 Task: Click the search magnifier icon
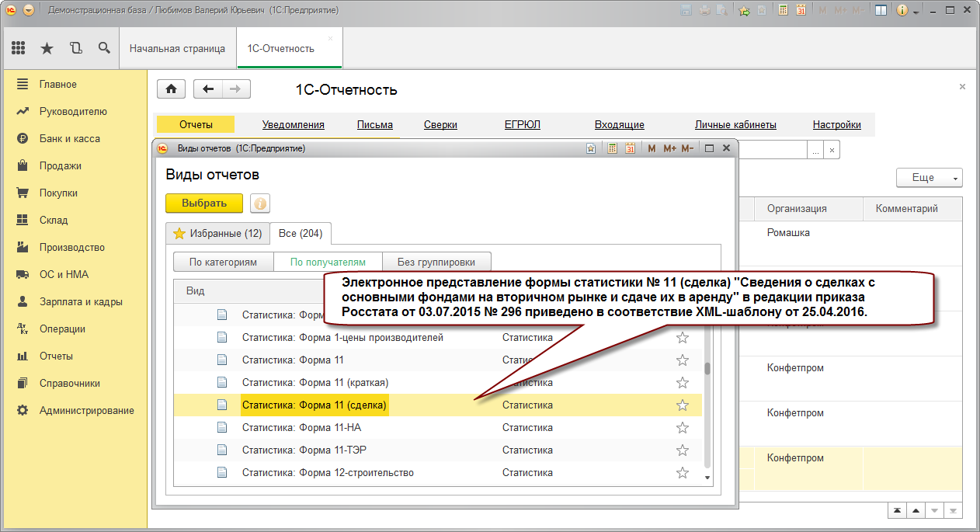pyautogui.click(x=104, y=48)
